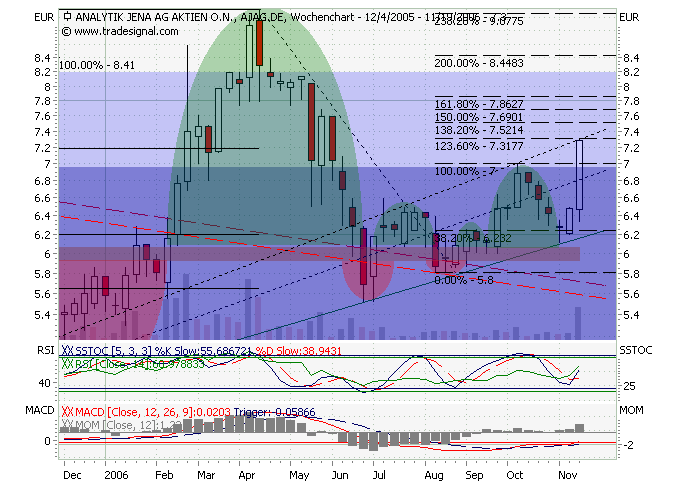Select the MOM label on the right axis

[x=632, y=411]
